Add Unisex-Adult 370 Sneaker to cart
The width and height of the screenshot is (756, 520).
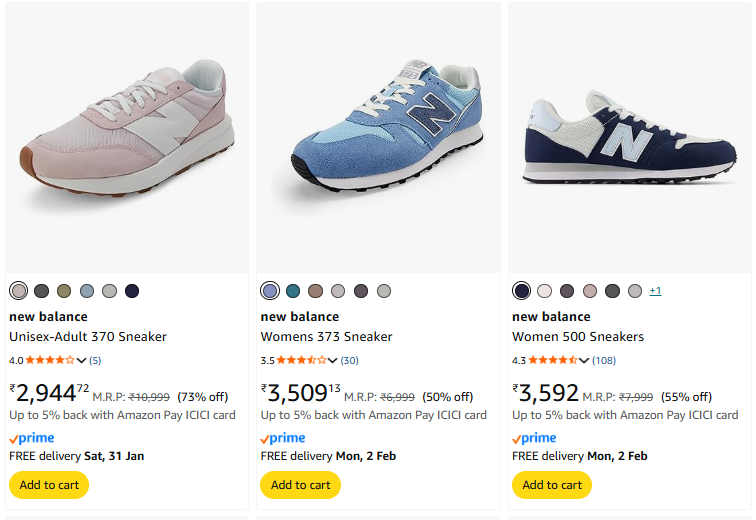click(49, 485)
